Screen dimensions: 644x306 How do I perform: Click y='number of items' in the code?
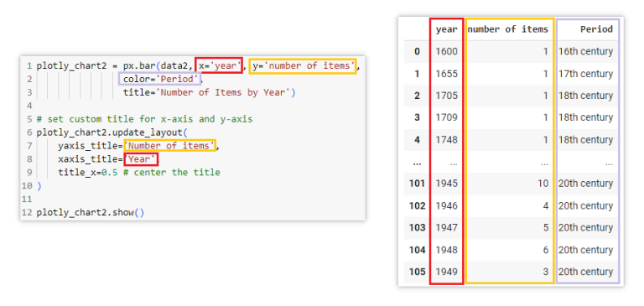click(303, 65)
